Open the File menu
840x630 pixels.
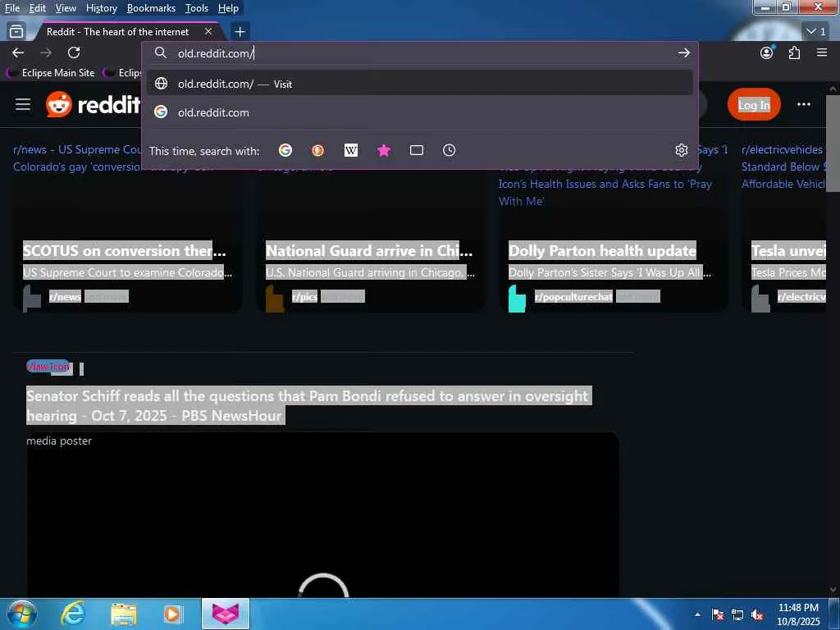click(x=12, y=8)
